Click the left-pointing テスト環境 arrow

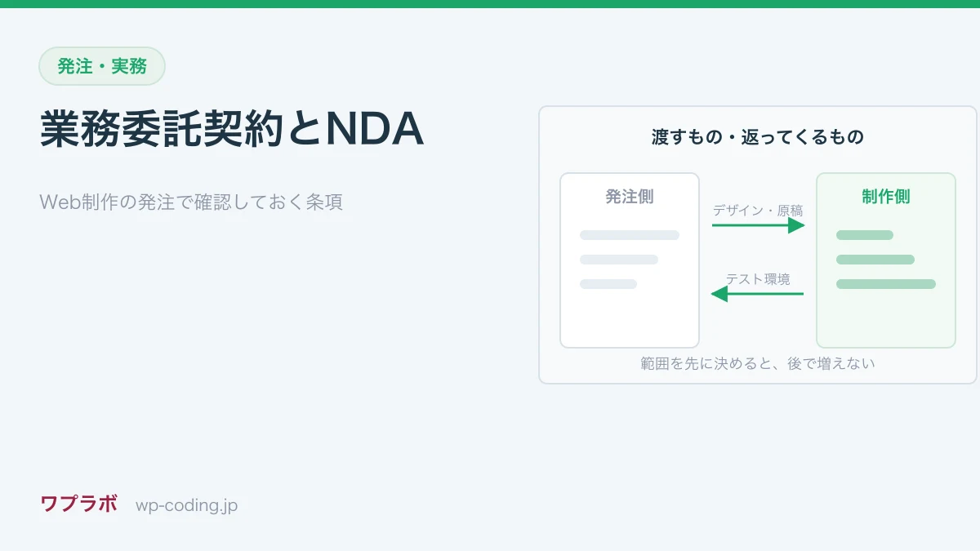point(757,293)
